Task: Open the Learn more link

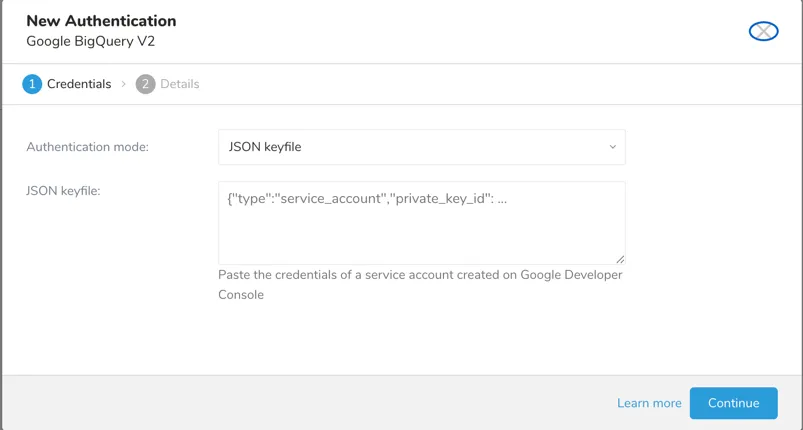Action: pos(649,403)
